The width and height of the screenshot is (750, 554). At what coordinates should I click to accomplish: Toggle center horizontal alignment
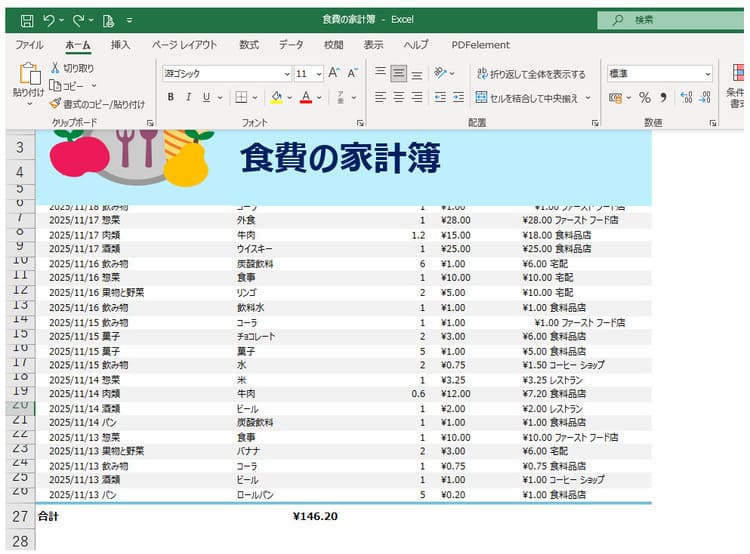tap(398, 98)
